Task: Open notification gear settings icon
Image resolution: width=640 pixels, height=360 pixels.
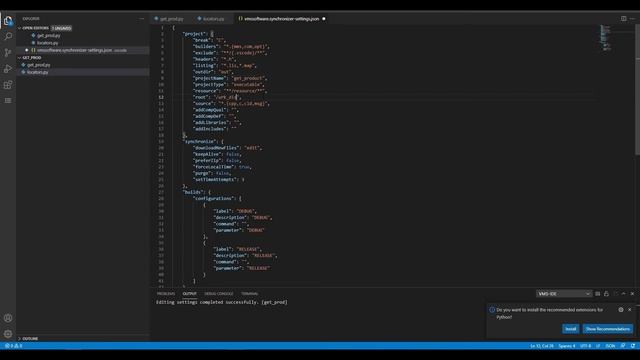Action: point(621,310)
